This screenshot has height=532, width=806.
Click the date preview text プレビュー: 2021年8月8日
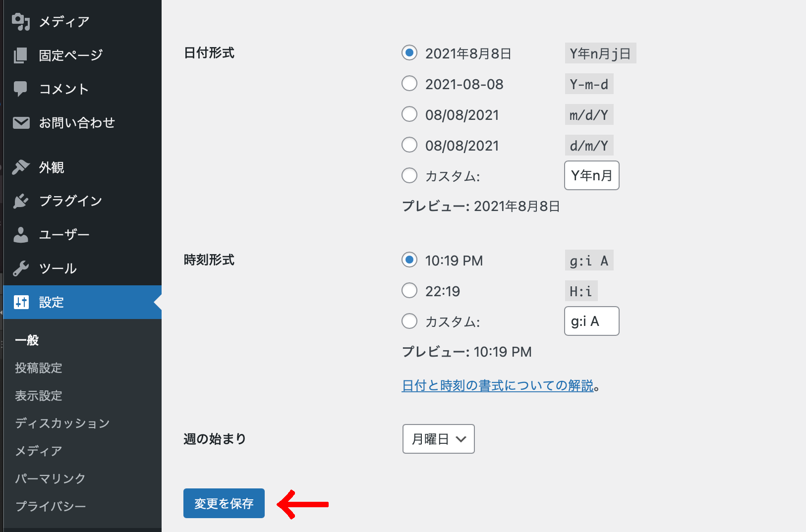coord(481,206)
